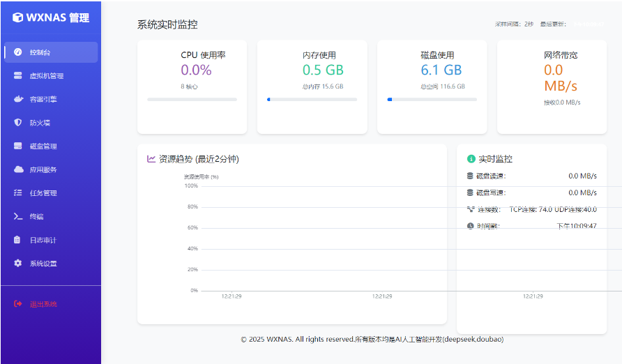Open the 控制台 menu item
622x364 pixels.
pyautogui.click(x=51, y=52)
